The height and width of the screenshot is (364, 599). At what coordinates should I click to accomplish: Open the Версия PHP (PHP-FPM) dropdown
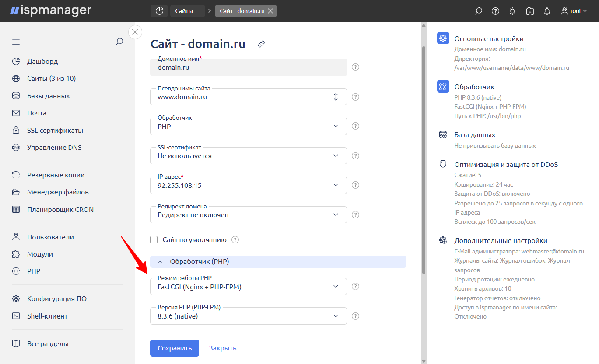pos(249,316)
